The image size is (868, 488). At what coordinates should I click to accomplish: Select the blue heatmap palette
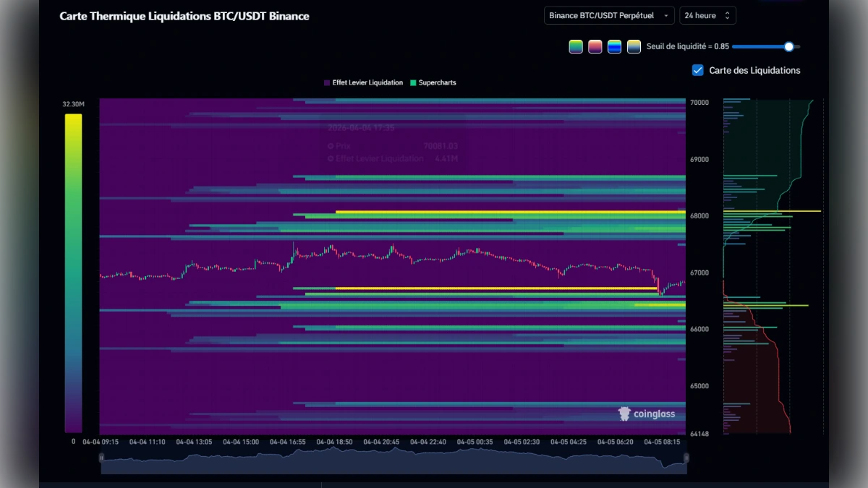click(x=614, y=46)
